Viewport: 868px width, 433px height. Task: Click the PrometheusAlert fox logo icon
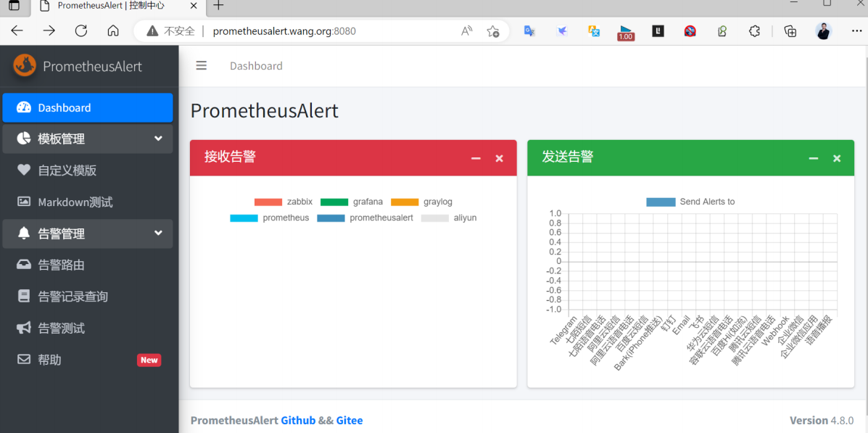[25, 66]
